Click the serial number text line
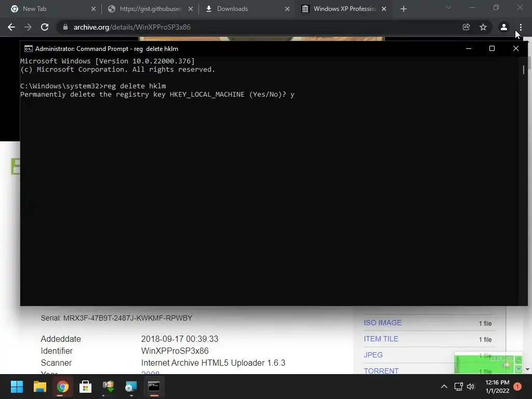The width and height of the screenshot is (532, 399). click(x=116, y=318)
